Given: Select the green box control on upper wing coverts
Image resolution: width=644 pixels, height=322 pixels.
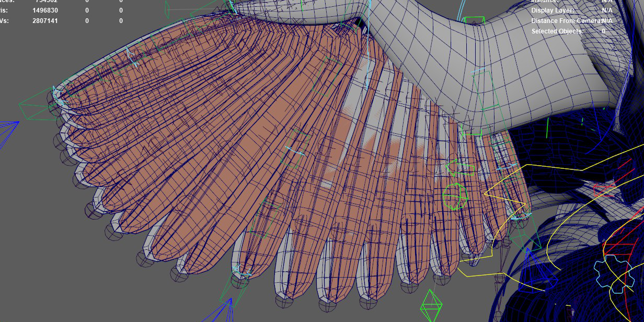Looking at the screenshot, I should point(328,77).
